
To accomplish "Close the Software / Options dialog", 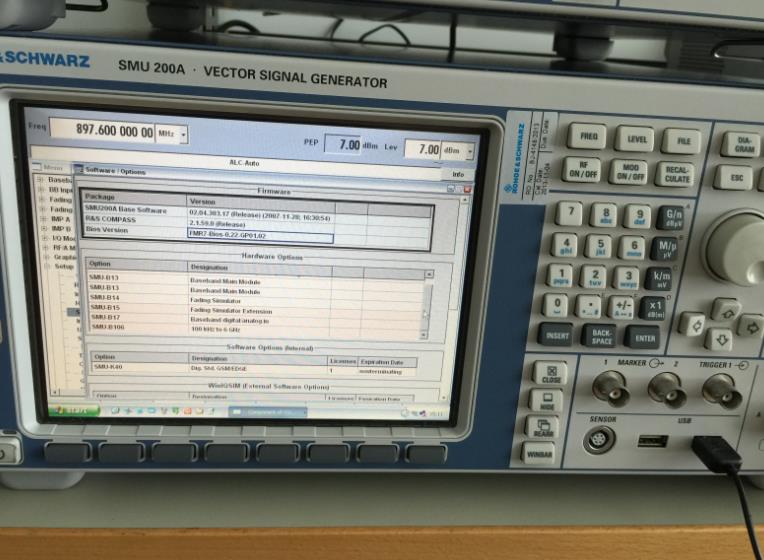I will pos(467,189).
